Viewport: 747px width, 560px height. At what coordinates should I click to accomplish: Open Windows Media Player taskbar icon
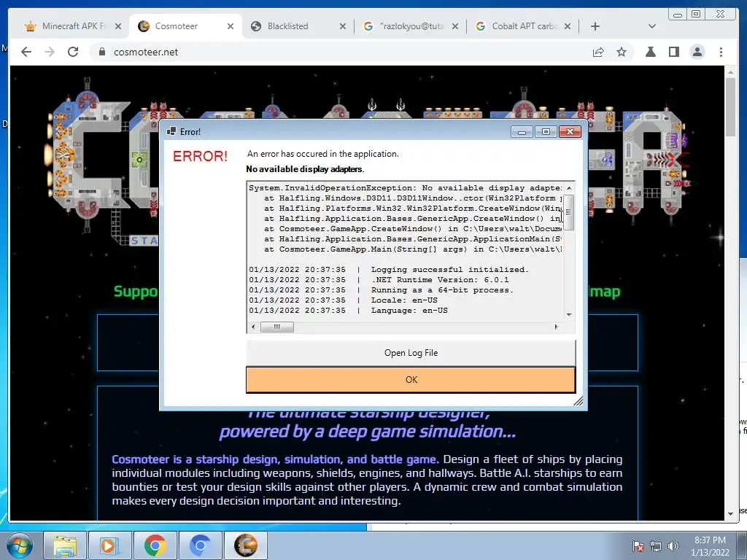tap(109, 545)
